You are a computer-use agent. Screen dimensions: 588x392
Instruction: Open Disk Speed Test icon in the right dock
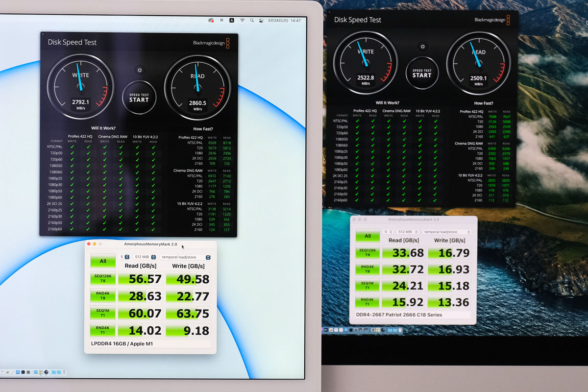pyautogui.click(x=383, y=330)
